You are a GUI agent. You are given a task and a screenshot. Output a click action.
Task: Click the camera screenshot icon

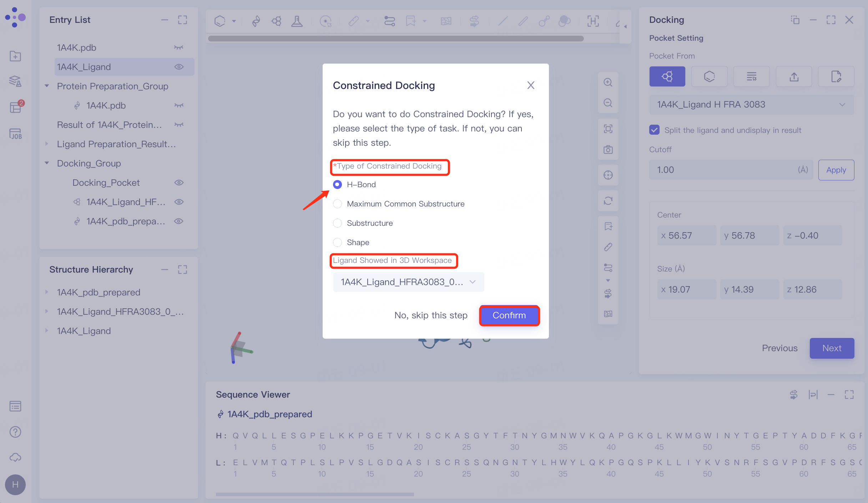pos(608,150)
